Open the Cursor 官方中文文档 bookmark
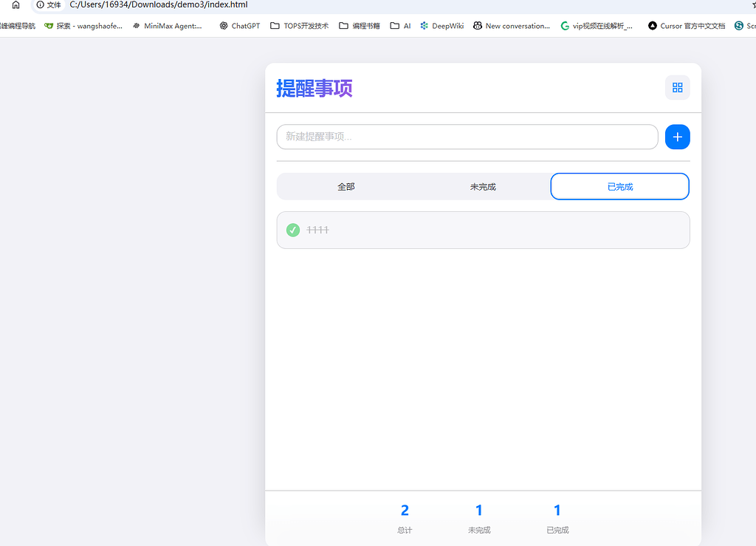756x546 pixels. point(687,26)
